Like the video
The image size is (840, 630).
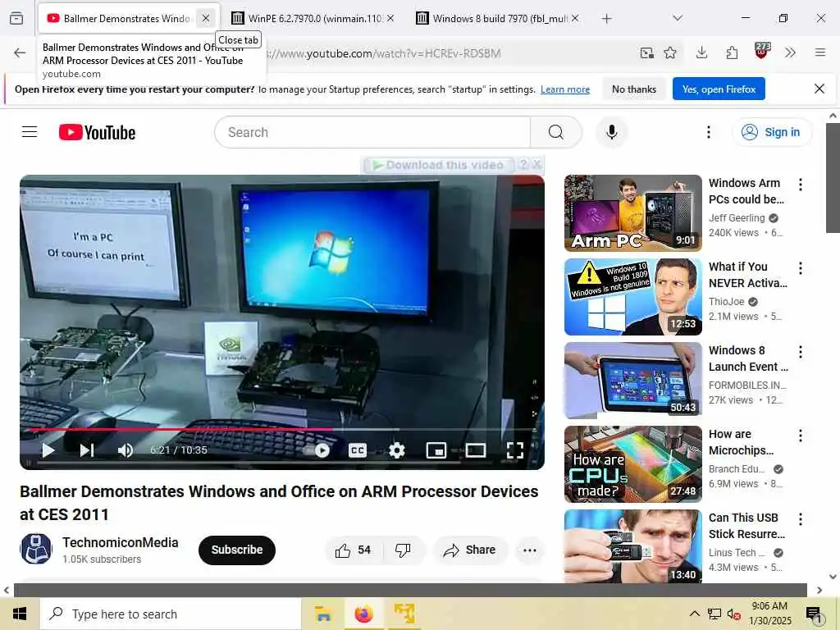[353, 550]
